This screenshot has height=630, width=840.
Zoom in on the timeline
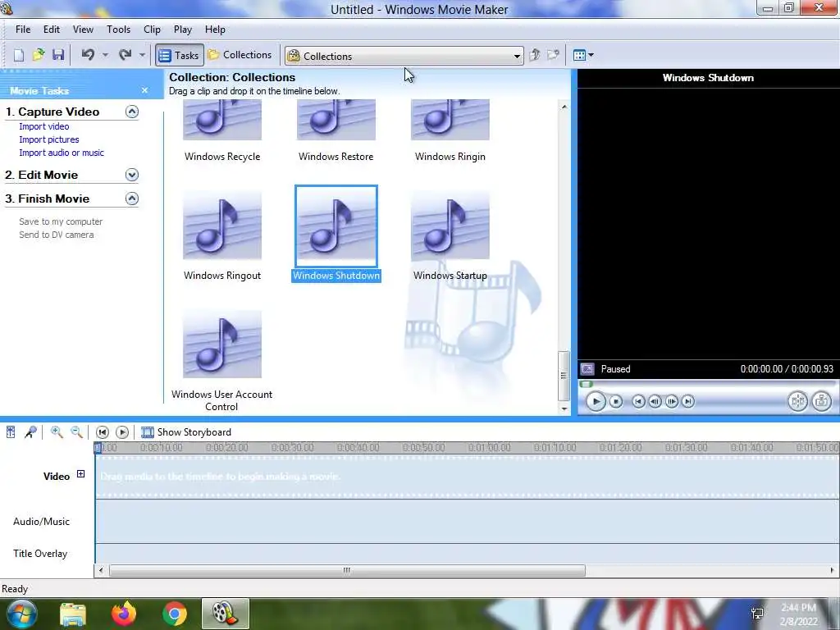pos(57,431)
